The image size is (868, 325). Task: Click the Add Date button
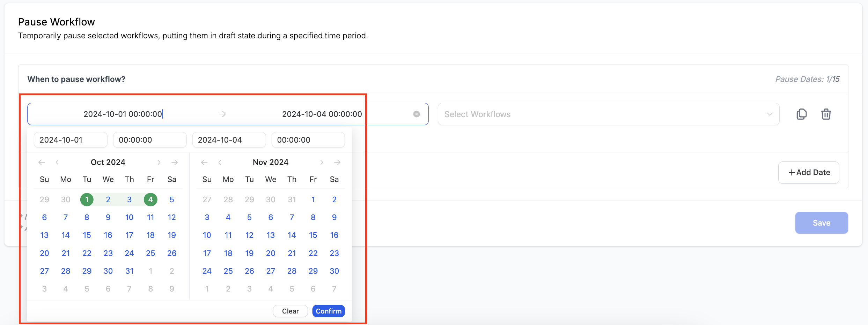click(809, 172)
